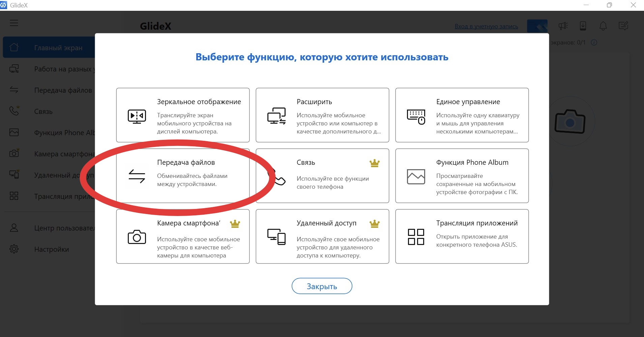
Task: Click the GlideX app icon in title bar
Action: (x=3, y=5)
